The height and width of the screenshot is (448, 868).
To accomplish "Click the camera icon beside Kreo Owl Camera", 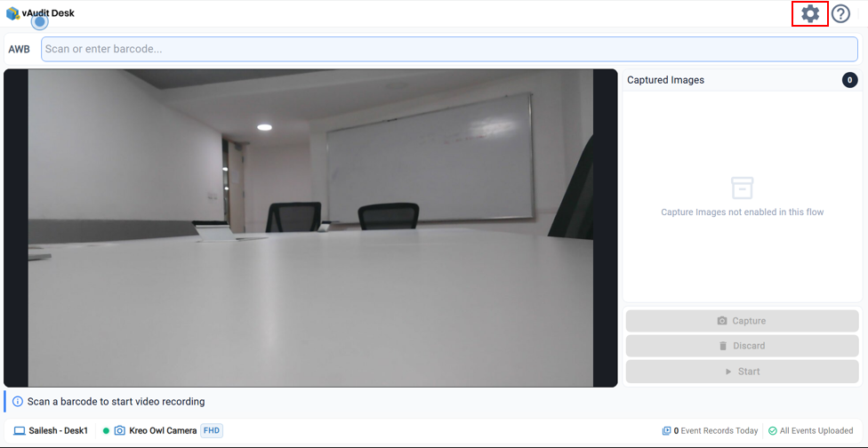I will pos(119,431).
